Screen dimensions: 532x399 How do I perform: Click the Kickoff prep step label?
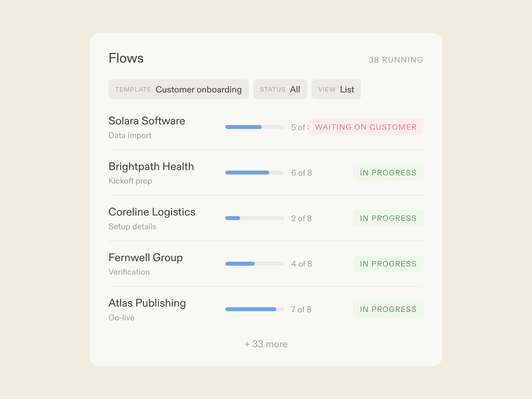click(130, 181)
